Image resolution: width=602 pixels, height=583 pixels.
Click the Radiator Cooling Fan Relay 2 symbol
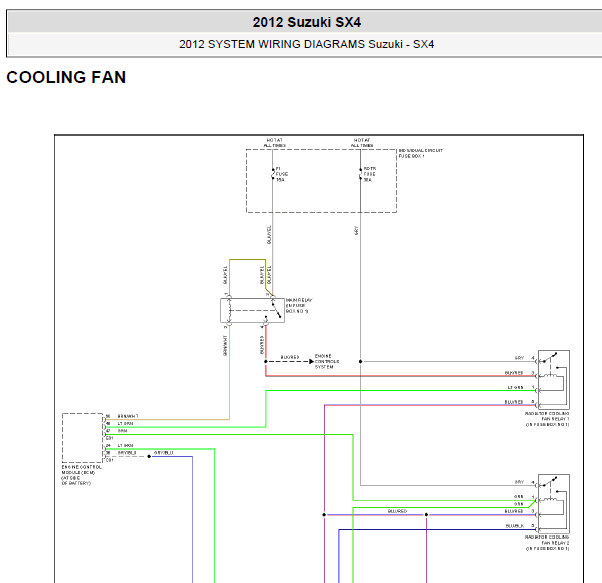click(553, 504)
